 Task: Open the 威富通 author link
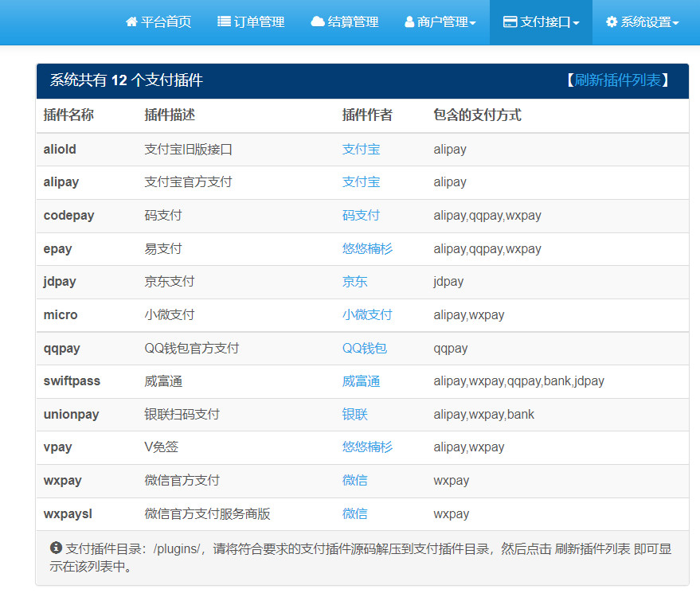pos(362,381)
